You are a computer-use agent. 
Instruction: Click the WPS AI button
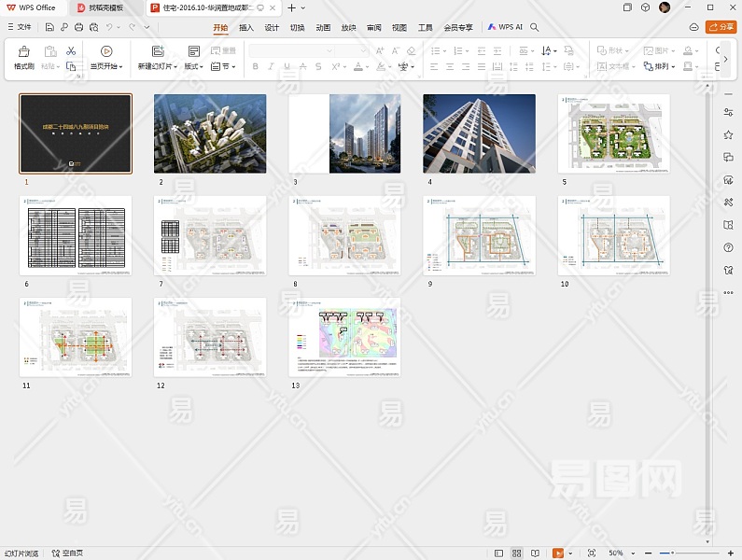click(505, 28)
